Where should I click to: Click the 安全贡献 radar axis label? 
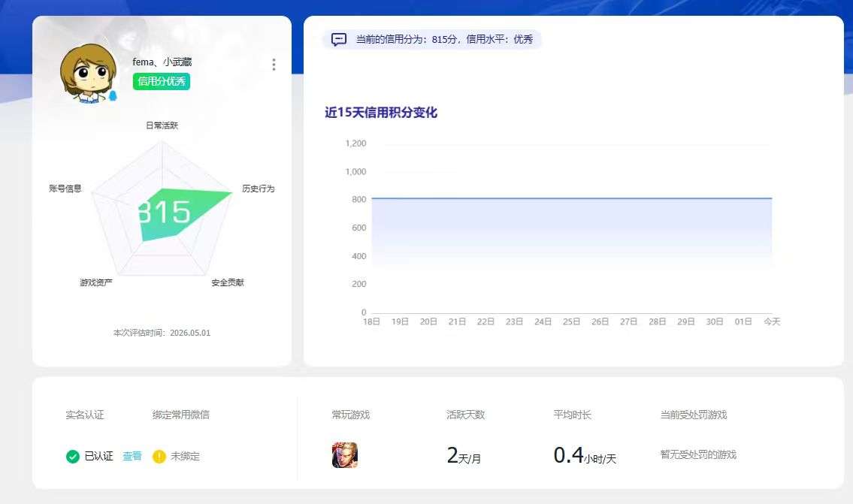click(228, 282)
